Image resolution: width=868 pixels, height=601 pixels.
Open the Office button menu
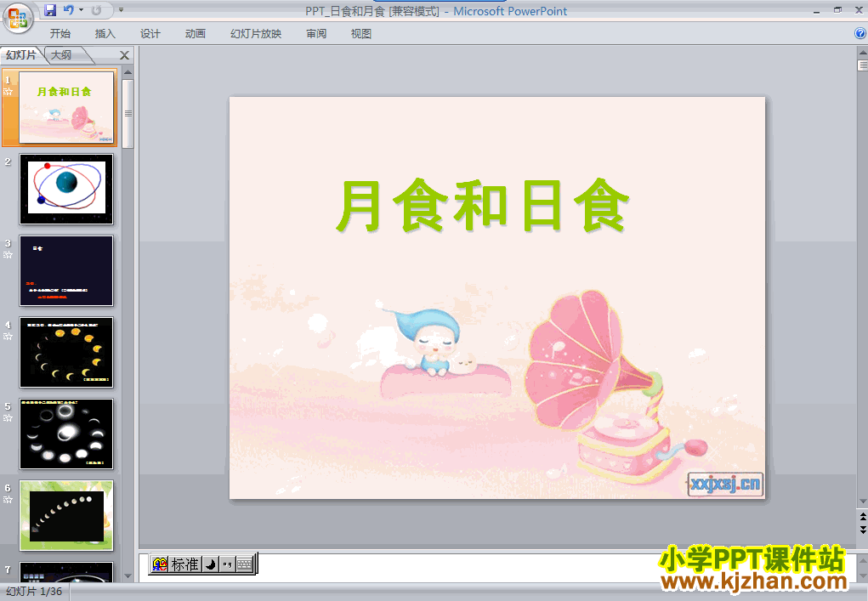click(x=18, y=18)
